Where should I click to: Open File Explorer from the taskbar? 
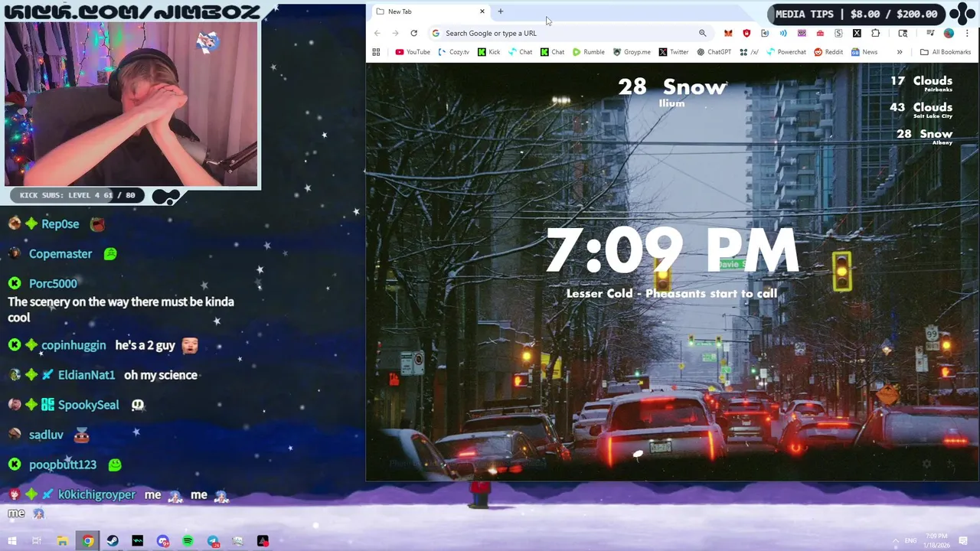tap(62, 541)
